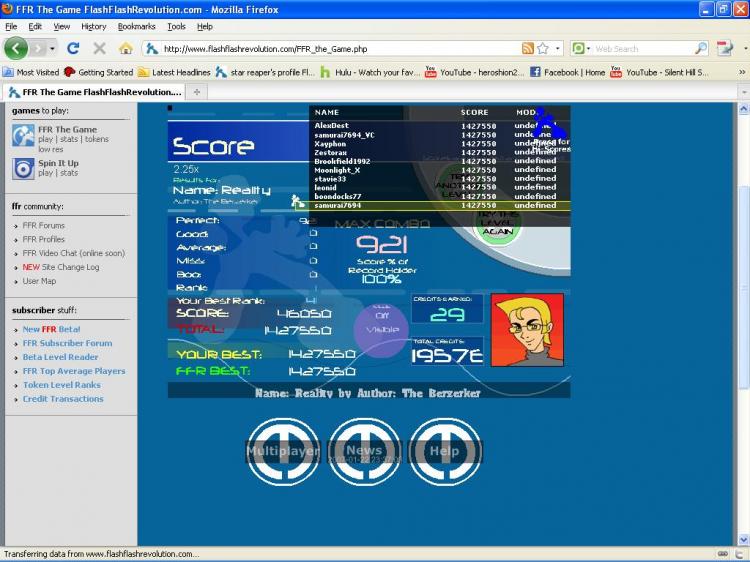Click the Multiplayer round button
Viewport: 750px width, 562px height.
click(283, 452)
